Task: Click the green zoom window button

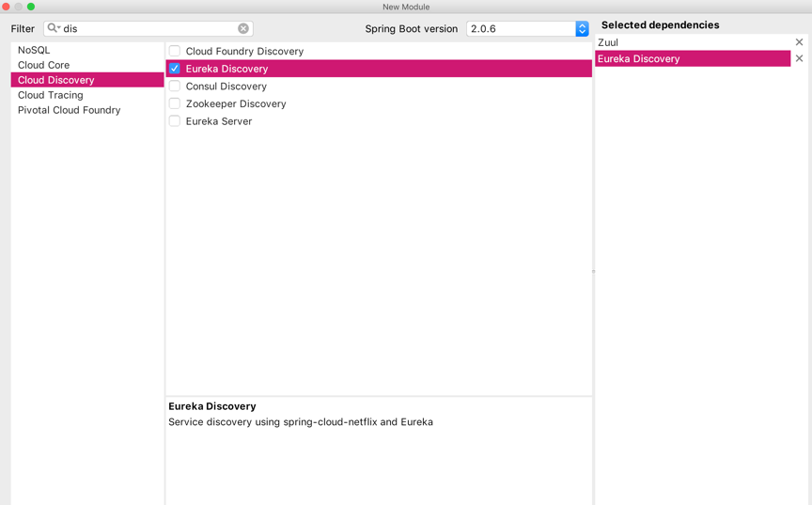Action: (x=31, y=7)
